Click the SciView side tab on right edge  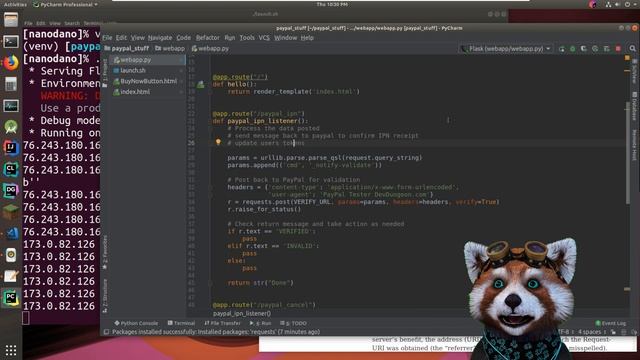[634, 72]
